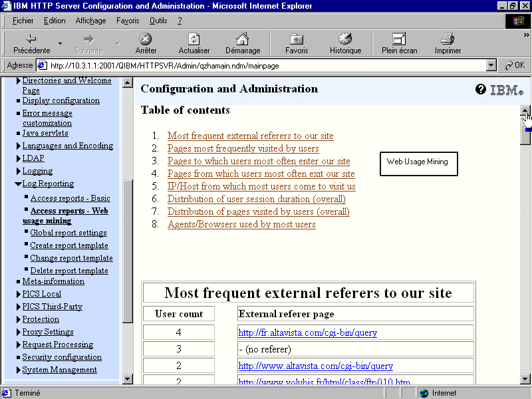Jump to Most frequent external referers
Image resolution: width=532 pixels, height=399 pixels.
point(251,136)
